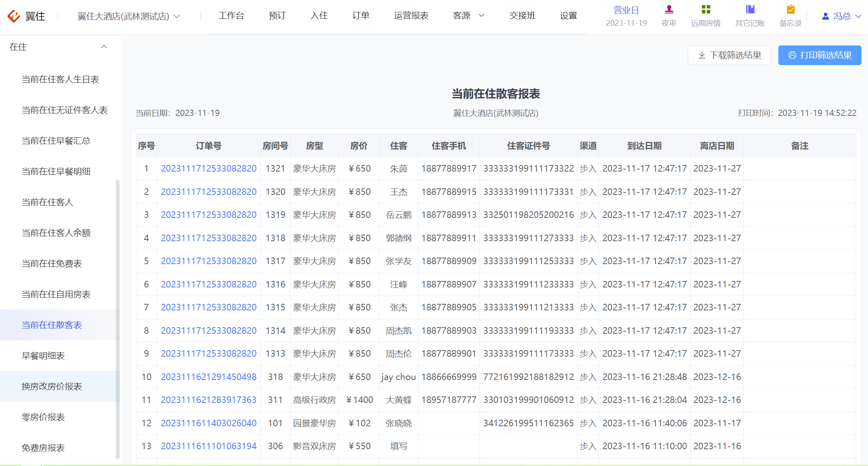Open order link for room 1321
This screenshot has height=466, width=868.
pyautogui.click(x=209, y=169)
